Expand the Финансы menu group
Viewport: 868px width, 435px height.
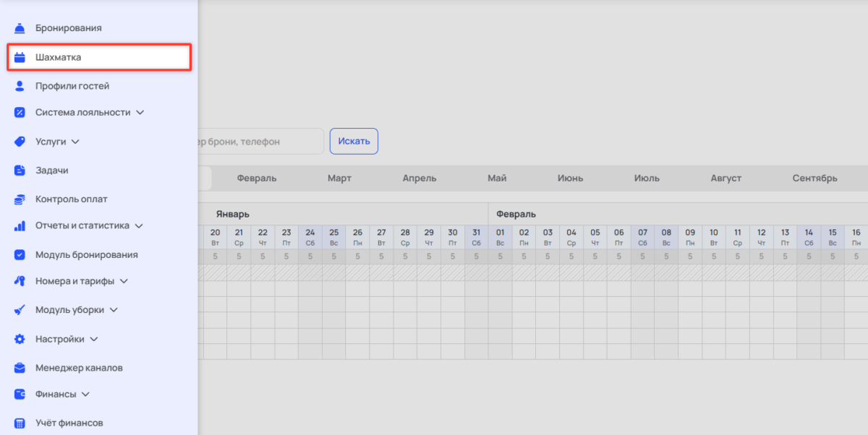pos(85,395)
